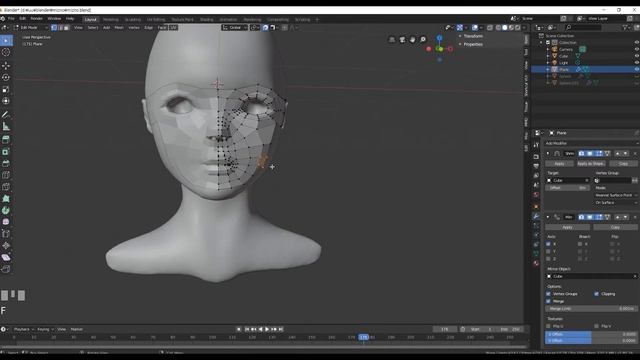Activate the Rotate tool

[x=6, y=77]
